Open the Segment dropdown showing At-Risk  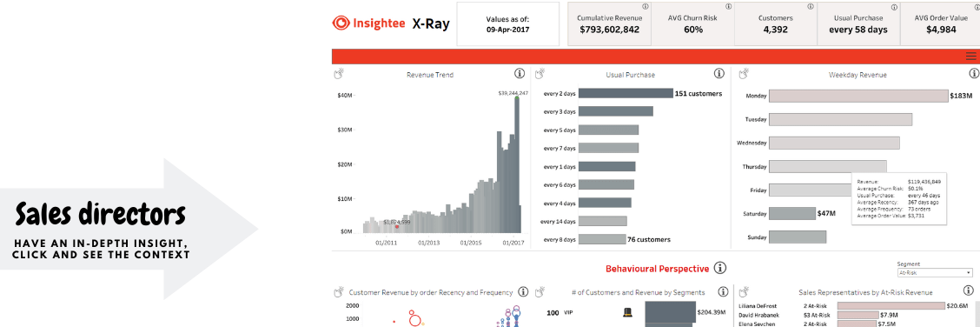tap(934, 272)
